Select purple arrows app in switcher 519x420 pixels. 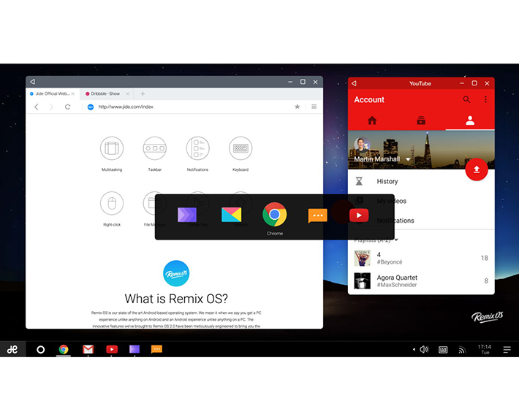tap(187, 215)
